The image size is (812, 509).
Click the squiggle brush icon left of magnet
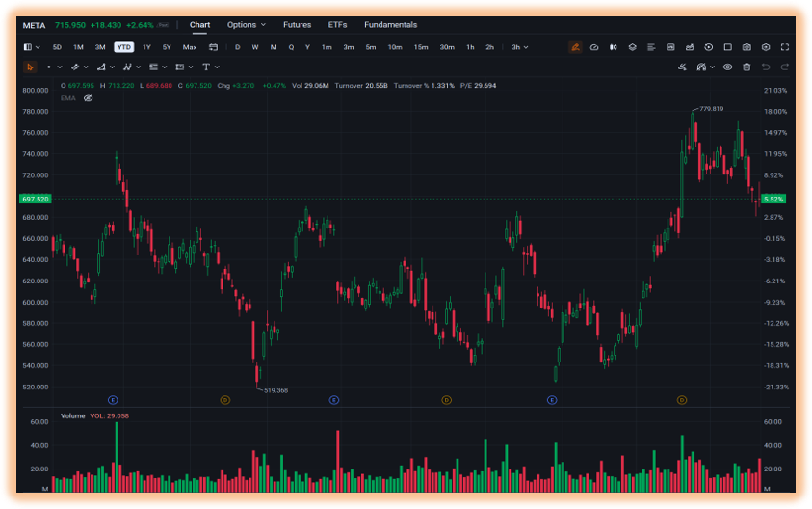pos(683,67)
